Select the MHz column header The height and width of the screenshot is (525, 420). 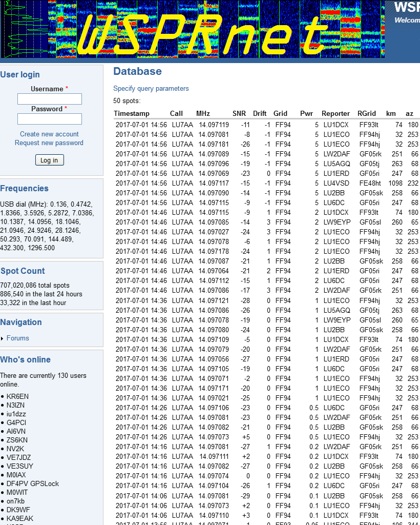coord(203,113)
